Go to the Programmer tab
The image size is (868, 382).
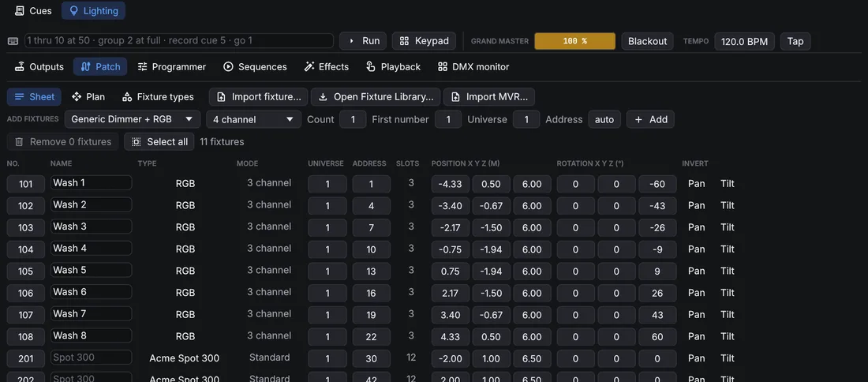click(x=171, y=66)
